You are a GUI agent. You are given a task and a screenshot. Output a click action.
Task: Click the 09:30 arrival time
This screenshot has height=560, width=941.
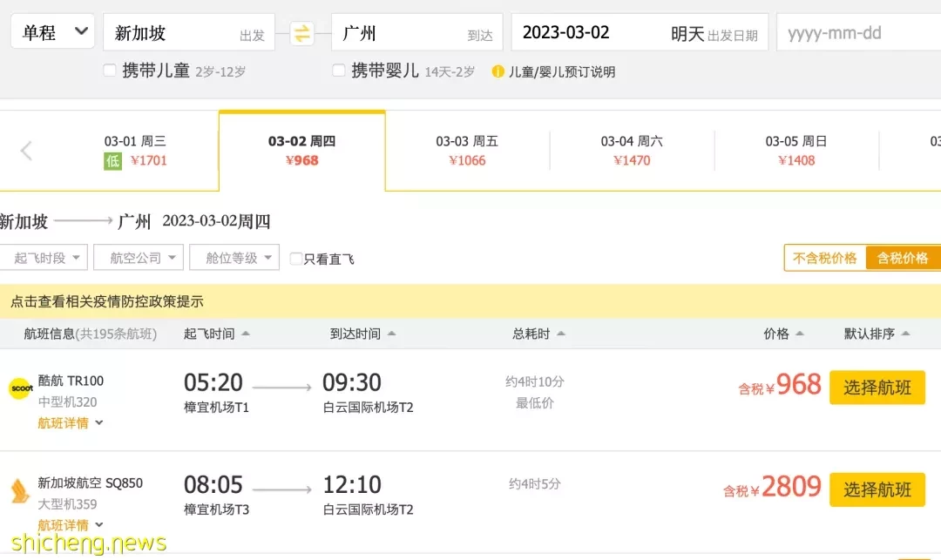(x=352, y=382)
